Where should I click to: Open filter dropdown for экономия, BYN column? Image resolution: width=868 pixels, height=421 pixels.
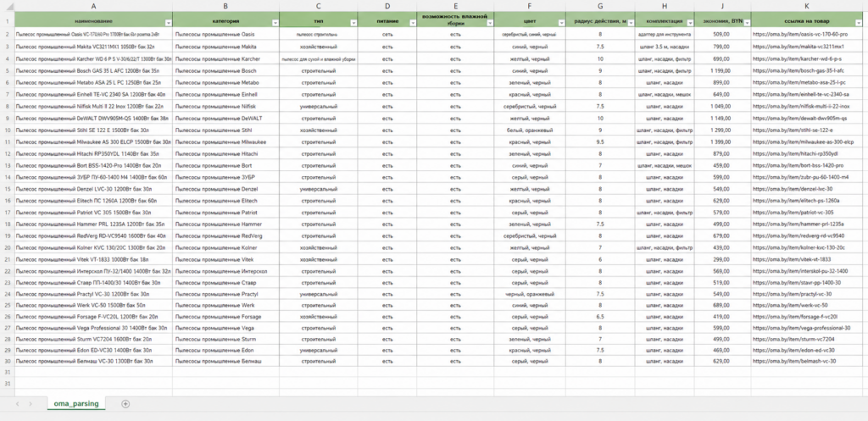click(x=748, y=23)
